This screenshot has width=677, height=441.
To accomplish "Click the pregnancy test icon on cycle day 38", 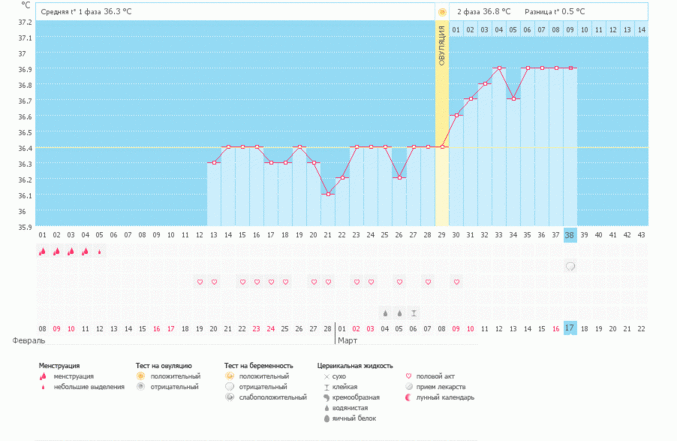I will pyautogui.click(x=570, y=267).
